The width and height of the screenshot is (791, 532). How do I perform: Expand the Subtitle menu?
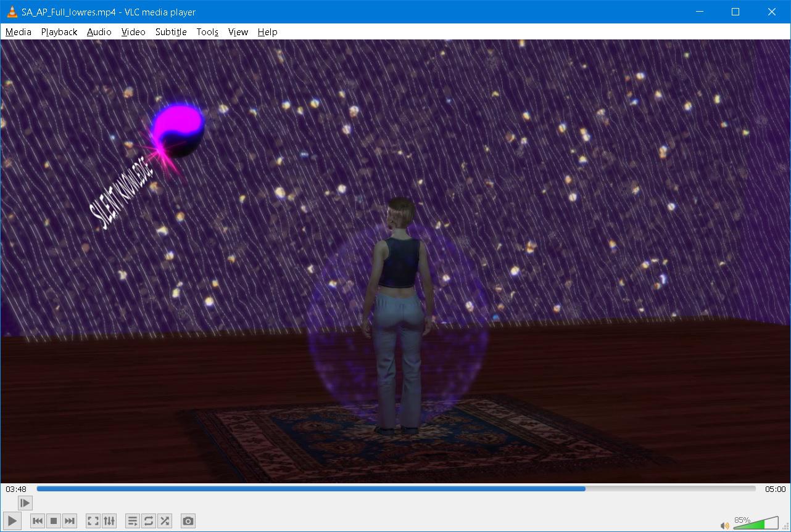tap(171, 32)
